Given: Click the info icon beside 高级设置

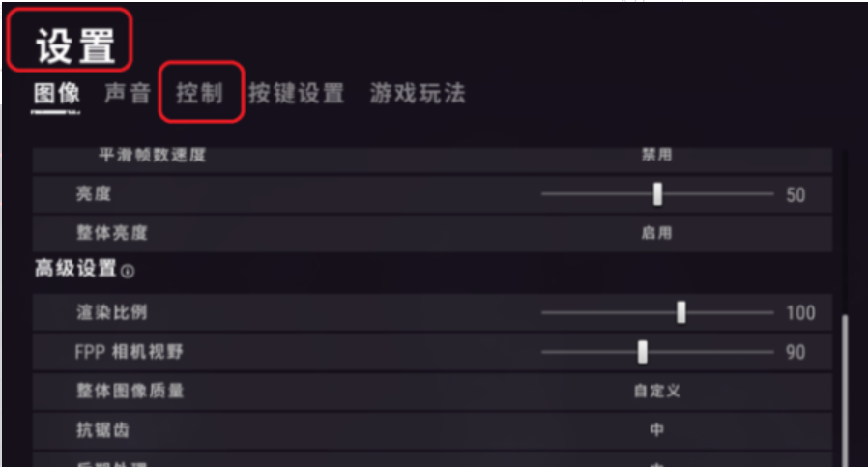Looking at the screenshot, I should pyautogui.click(x=128, y=272).
